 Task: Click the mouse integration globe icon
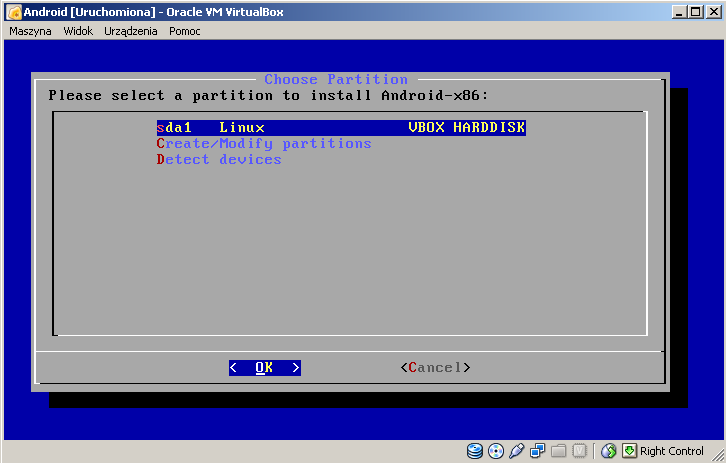609,450
